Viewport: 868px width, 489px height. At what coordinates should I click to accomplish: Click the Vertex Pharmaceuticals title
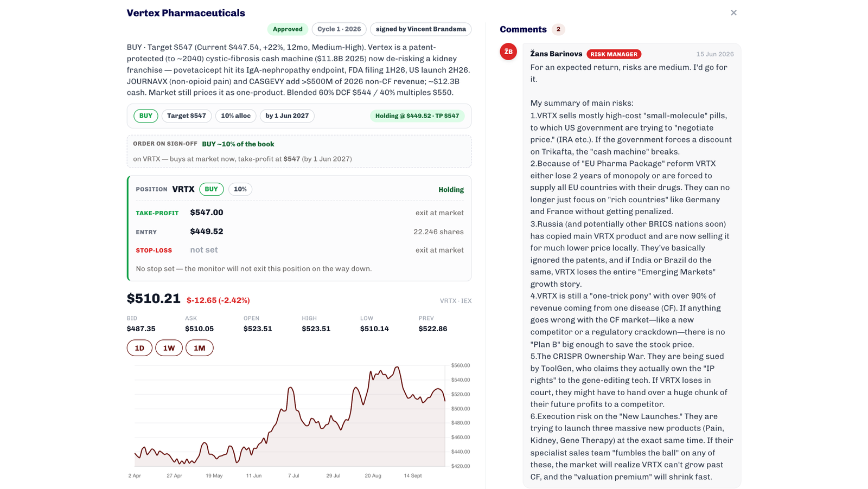[x=186, y=13]
